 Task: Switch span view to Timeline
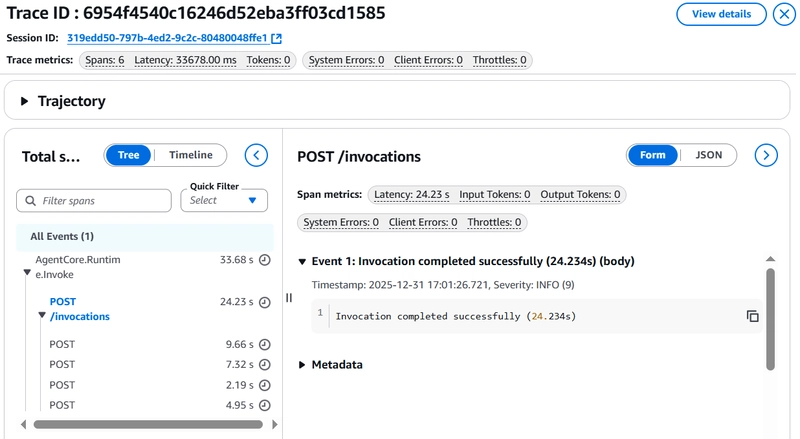(190, 155)
